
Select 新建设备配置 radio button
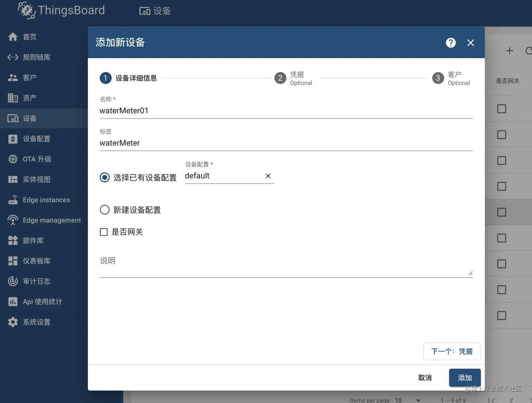pos(104,210)
